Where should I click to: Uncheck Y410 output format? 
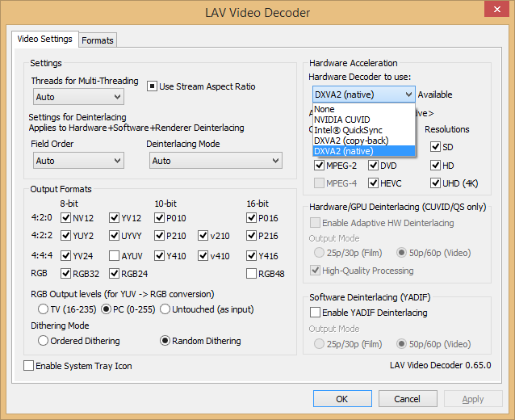[x=159, y=256]
